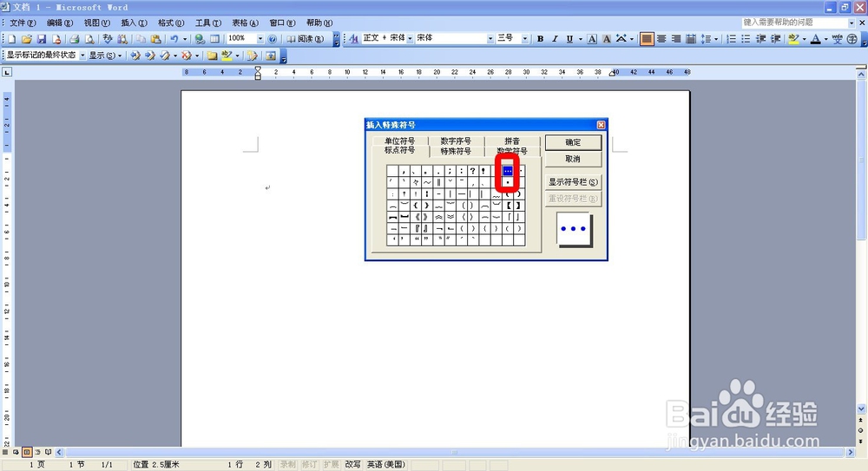Save the document with the floppy disk icon
The height and width of the screenshot is (471, 868).
tap(42, 39)
